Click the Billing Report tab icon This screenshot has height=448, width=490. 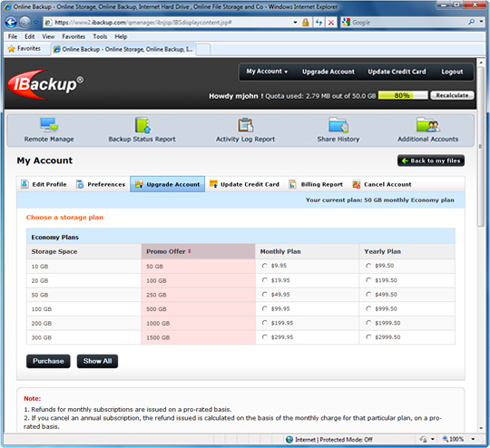(x=292, y=184)
